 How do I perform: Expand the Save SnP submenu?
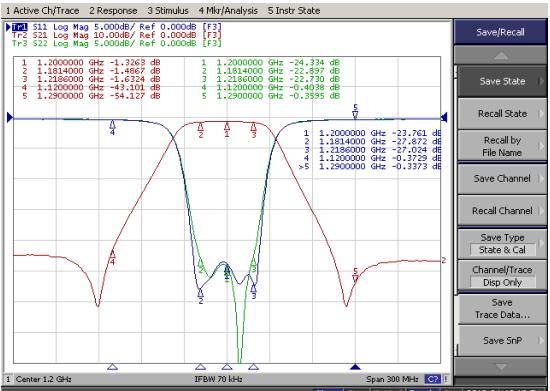(x=502, y=341)
